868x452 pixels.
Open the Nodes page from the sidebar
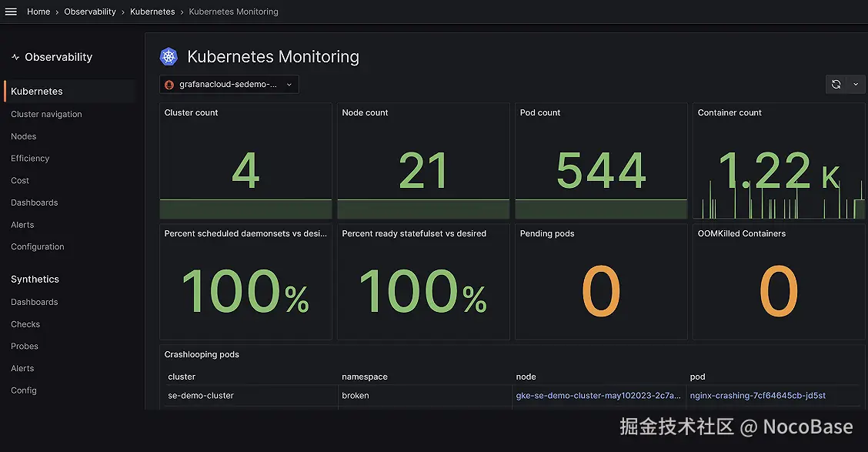pyautogui.click(x=23, y=136)
